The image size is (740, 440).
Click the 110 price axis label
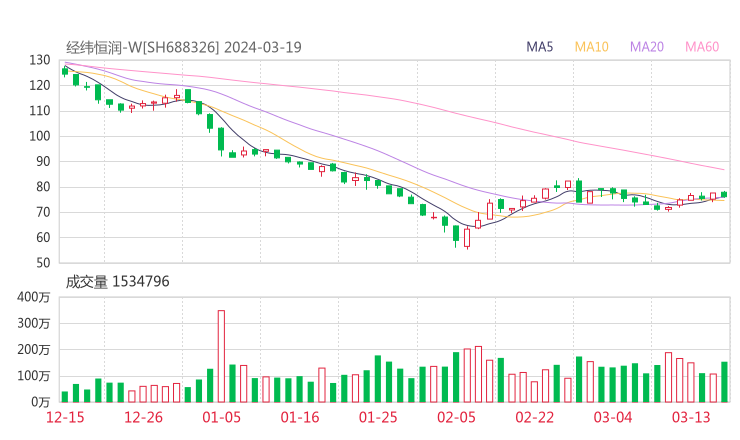coord(40,111)
